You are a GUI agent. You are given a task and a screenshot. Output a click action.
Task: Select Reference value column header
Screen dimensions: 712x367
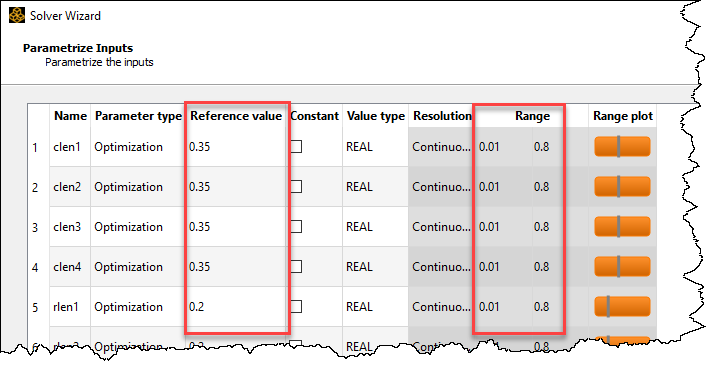(x=236, y=116)
